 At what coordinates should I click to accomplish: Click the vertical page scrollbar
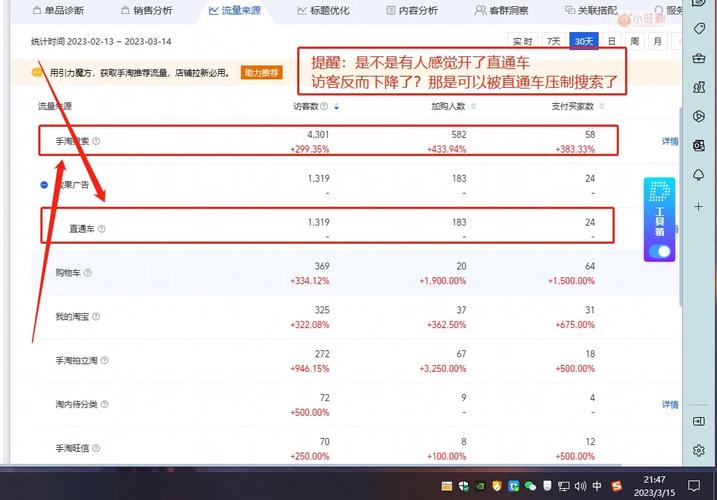click(x=681, y=206)
